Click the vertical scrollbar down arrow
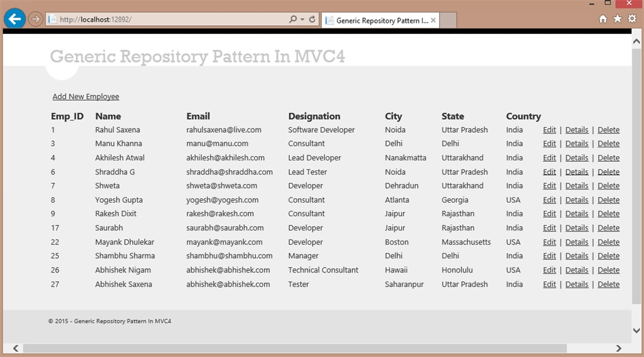 (636, 331)
